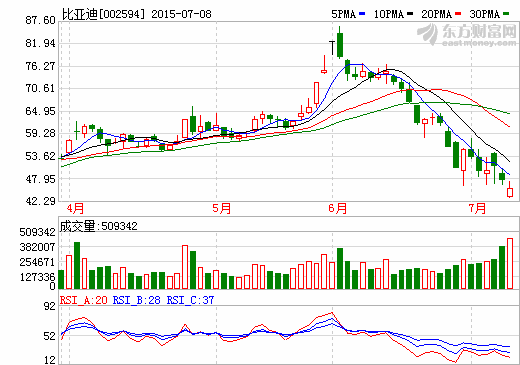Viewport: 520px width, 365px height.
Task: Click the 7月 month label
Action: 477,209
